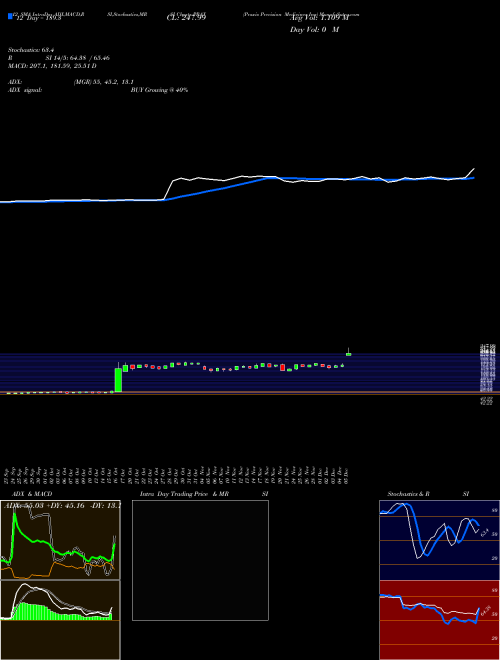This screenshot has width=500, height=660.
Task: Click the 'BUY Growing @ 49%' signal text
Action: pos(159,90)
